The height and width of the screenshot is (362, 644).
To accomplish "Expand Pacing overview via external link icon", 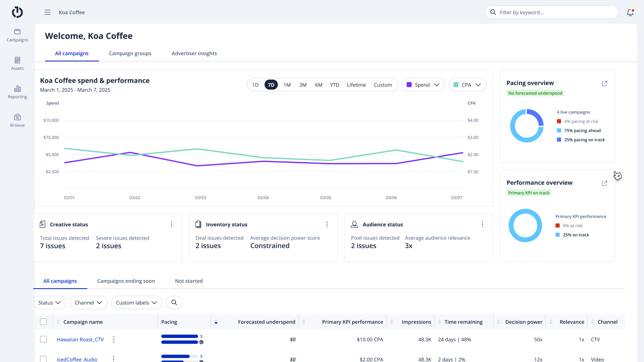I will (x=604, y=83).
